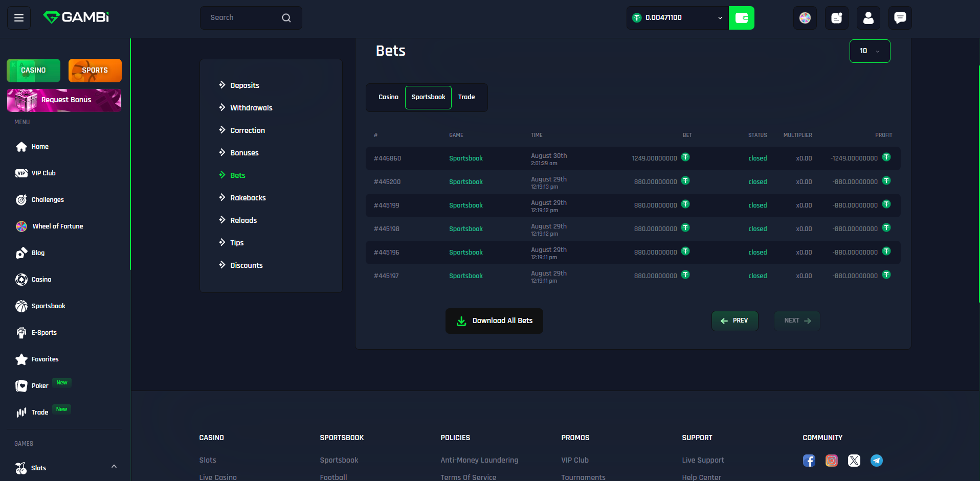Click the Casino chip icon in sidebar
980x481 pixels.
point(21,280)
